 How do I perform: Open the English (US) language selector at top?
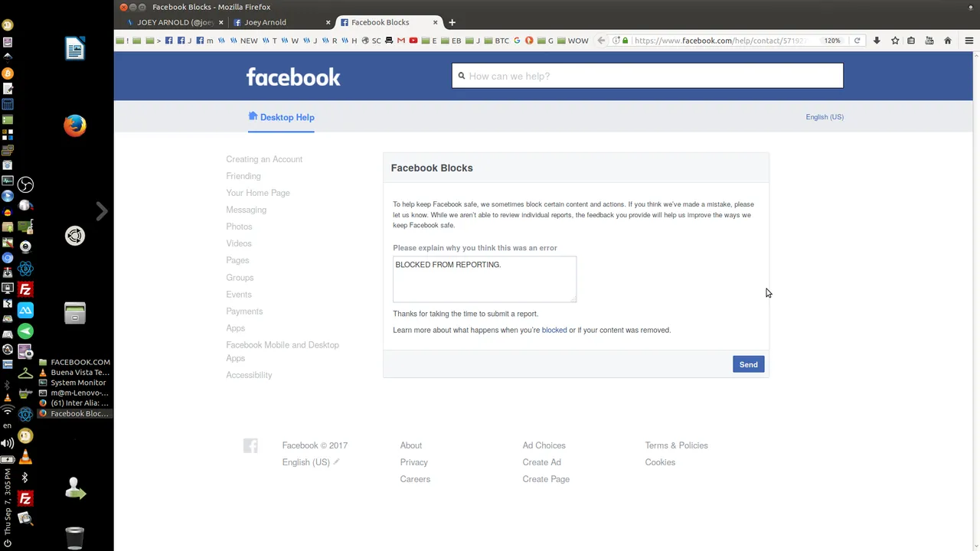pos(825,117)
